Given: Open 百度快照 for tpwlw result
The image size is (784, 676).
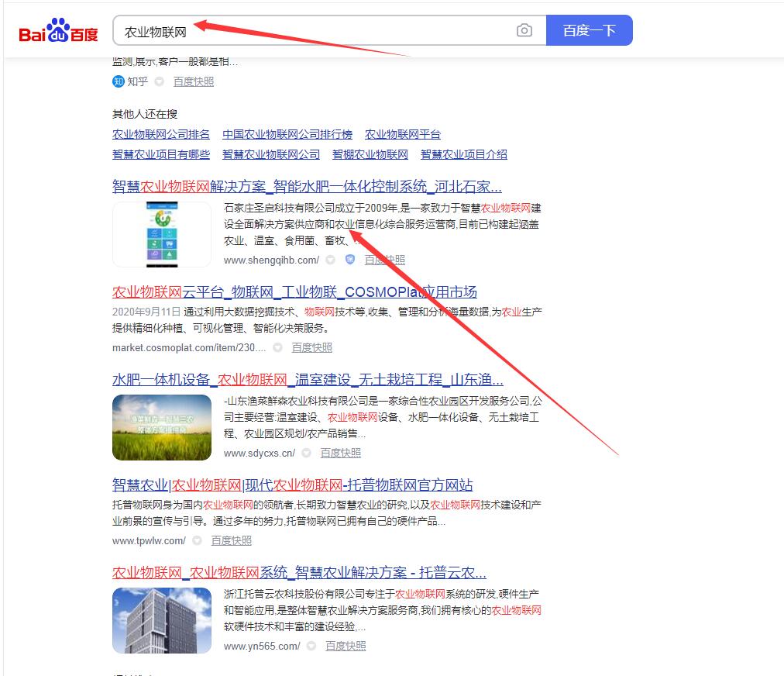Looking at the screenshot, I should (232, 540).
